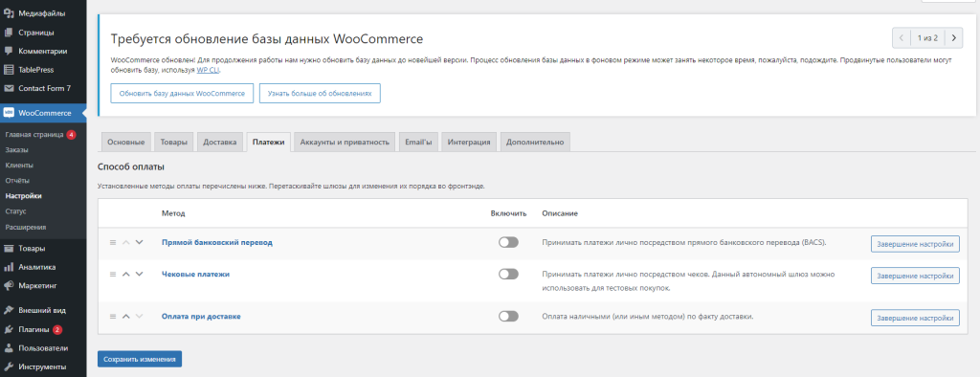Go to previous notice with left chevron

point(902,38)
